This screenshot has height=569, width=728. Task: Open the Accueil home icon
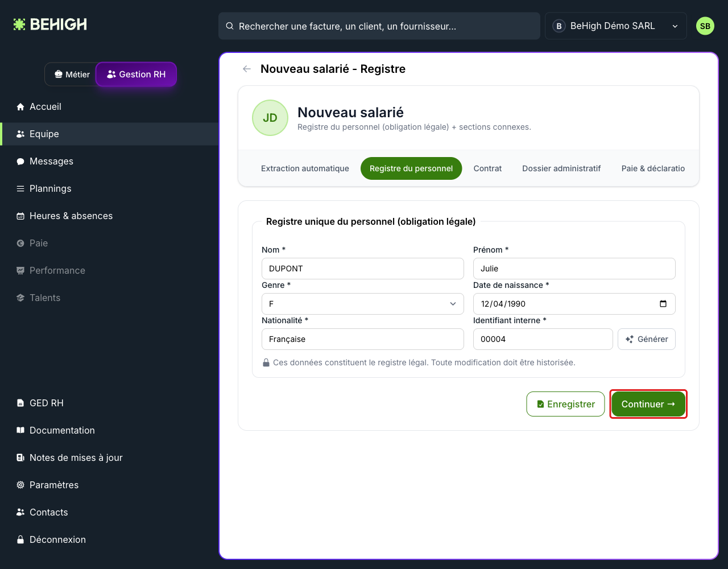20,106
